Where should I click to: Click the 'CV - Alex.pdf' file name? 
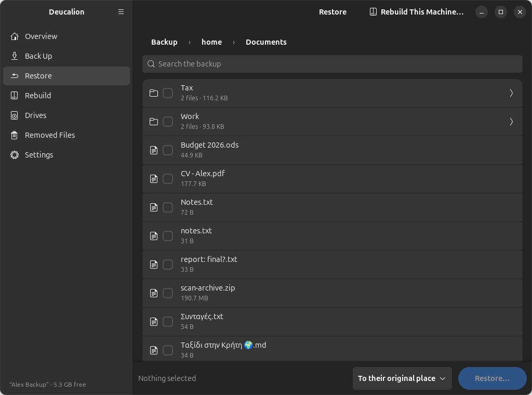[x=203, y=174]
